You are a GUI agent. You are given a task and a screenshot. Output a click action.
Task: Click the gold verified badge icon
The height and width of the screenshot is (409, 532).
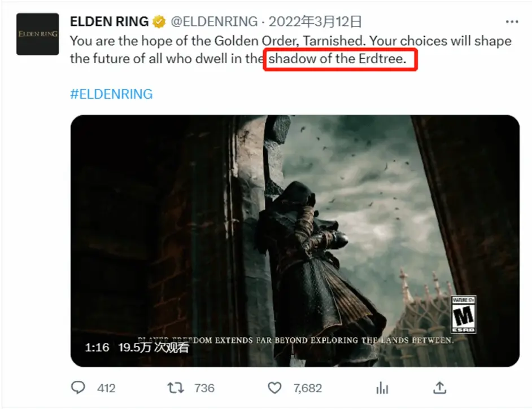click(x=159, y=21)
